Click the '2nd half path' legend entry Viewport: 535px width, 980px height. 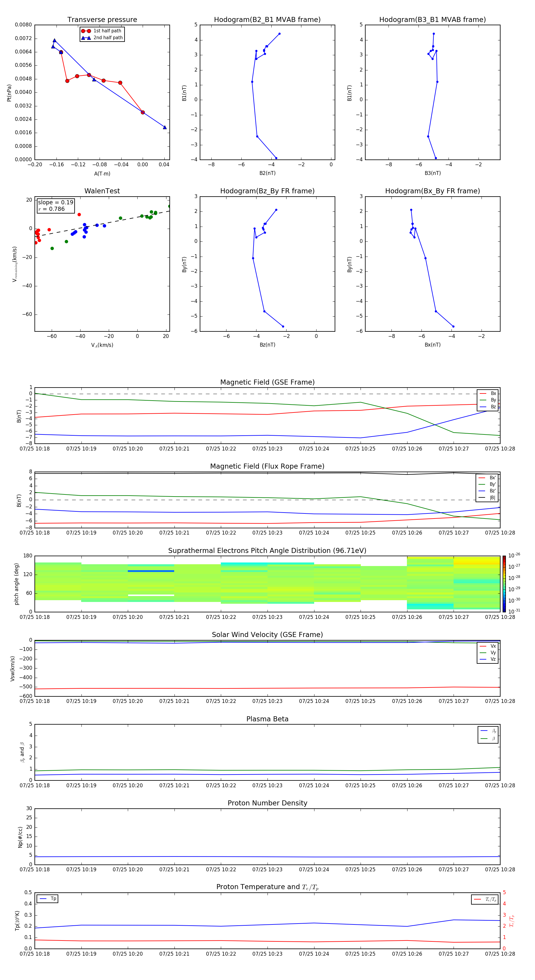tap(102, 38)
